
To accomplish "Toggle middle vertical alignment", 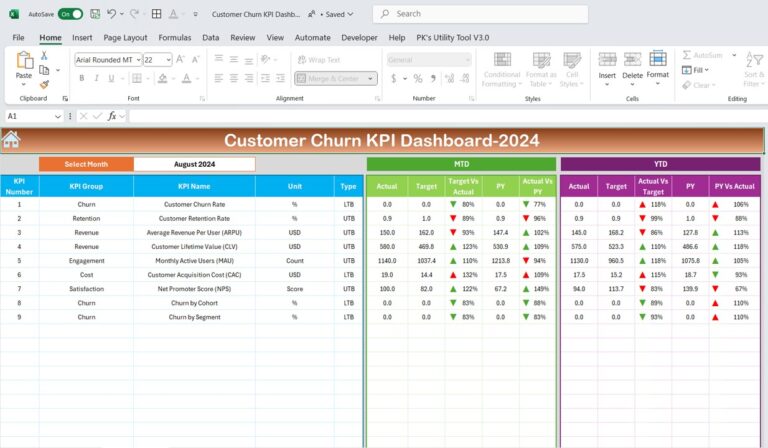I will [234, 60].
